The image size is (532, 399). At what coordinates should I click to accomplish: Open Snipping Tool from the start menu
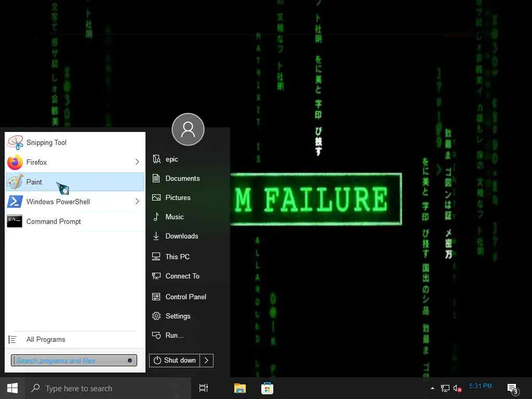pyautogui.click(x=75, y=142)
